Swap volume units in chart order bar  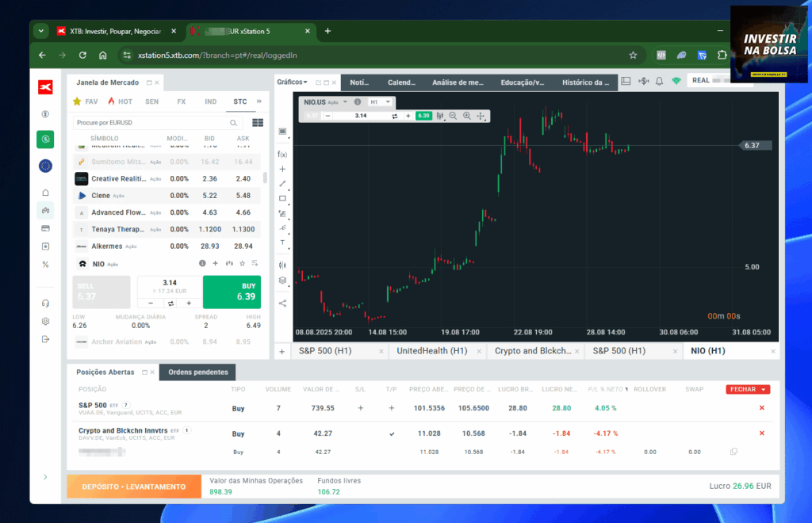pyautogui.click(x=395, y=116)
